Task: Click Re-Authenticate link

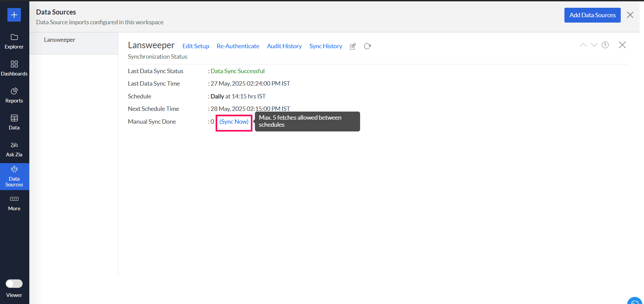Action: point(238,46)
